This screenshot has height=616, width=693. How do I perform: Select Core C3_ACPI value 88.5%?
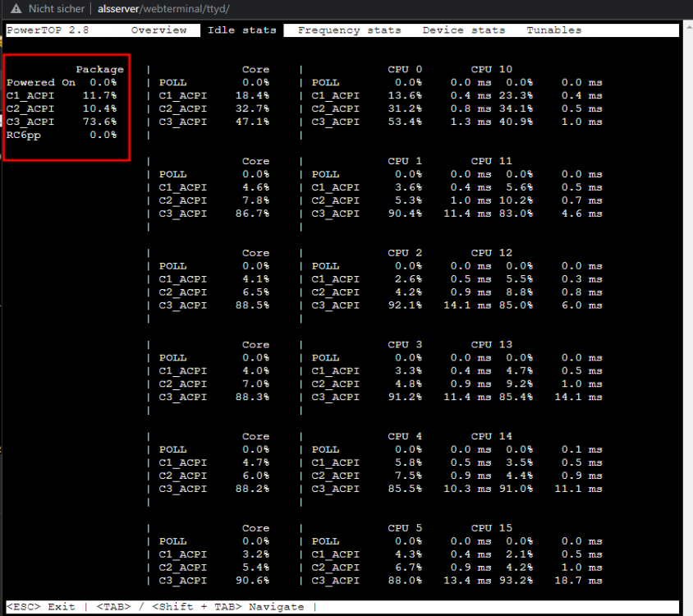click(x=252, y=306)
